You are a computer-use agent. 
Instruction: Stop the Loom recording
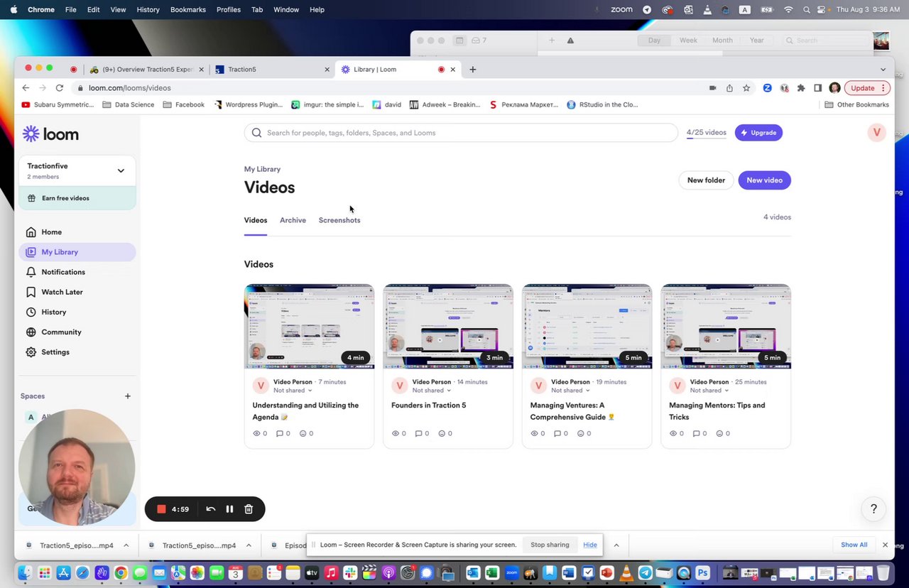coord(161,509)
